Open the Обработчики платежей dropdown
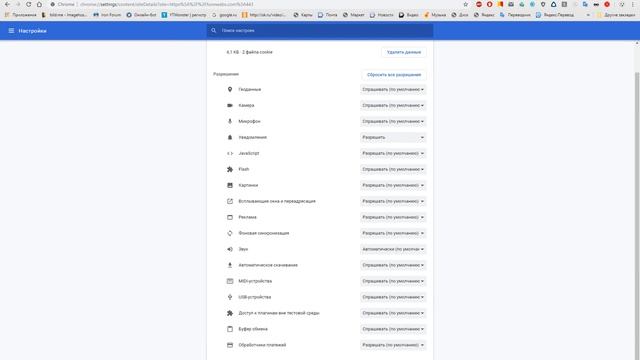 pyautogui.click(x=393, y=345)
